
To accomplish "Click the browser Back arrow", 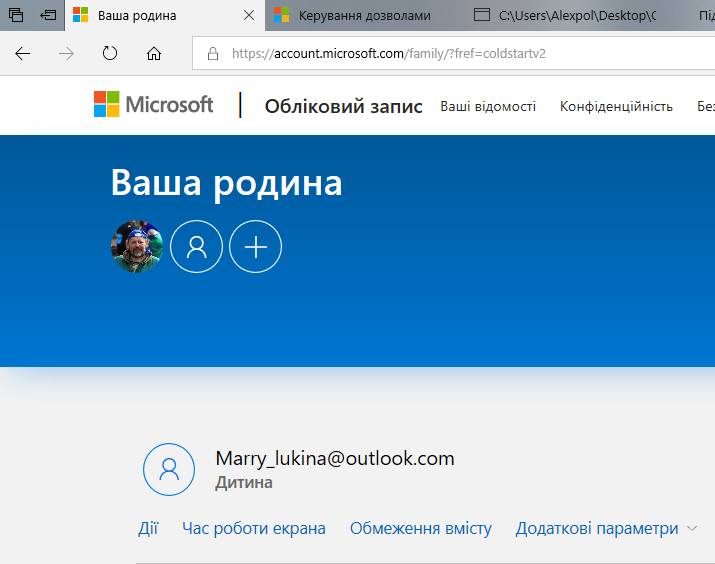I will click(x=22, y=54).
